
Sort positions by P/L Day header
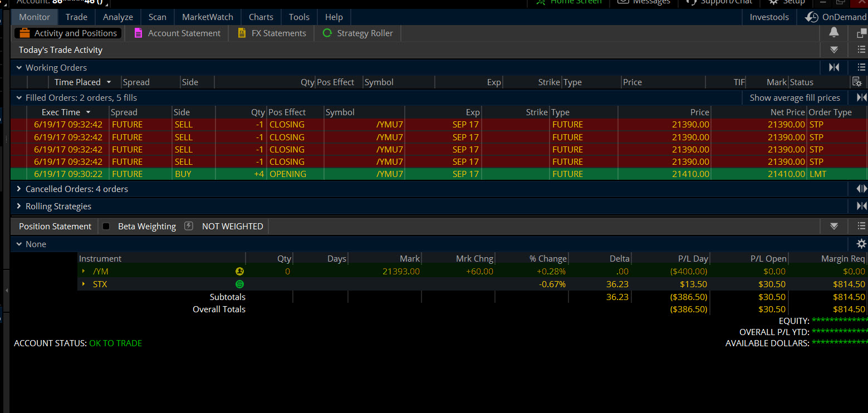[x=693, y=258]
